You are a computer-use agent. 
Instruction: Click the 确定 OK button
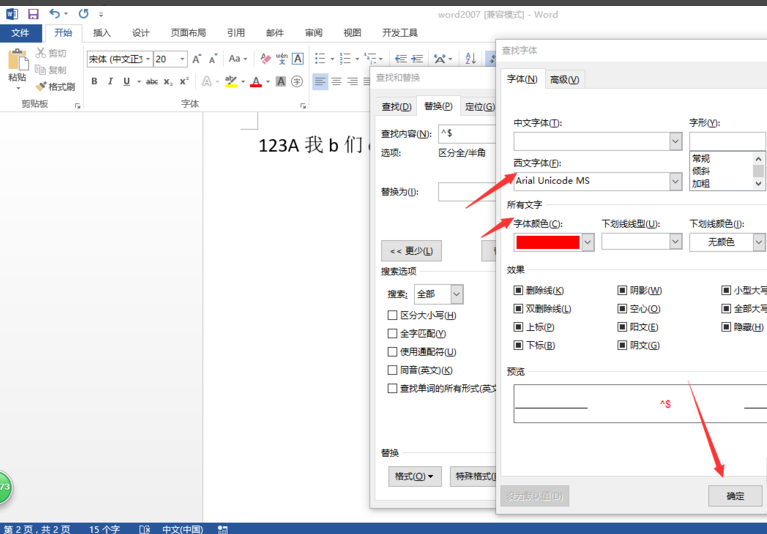click(735, 496)
